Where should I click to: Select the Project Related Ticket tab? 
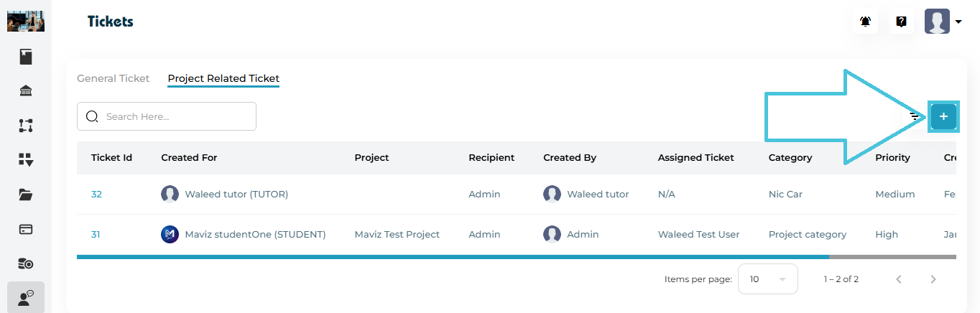(223, 78)
